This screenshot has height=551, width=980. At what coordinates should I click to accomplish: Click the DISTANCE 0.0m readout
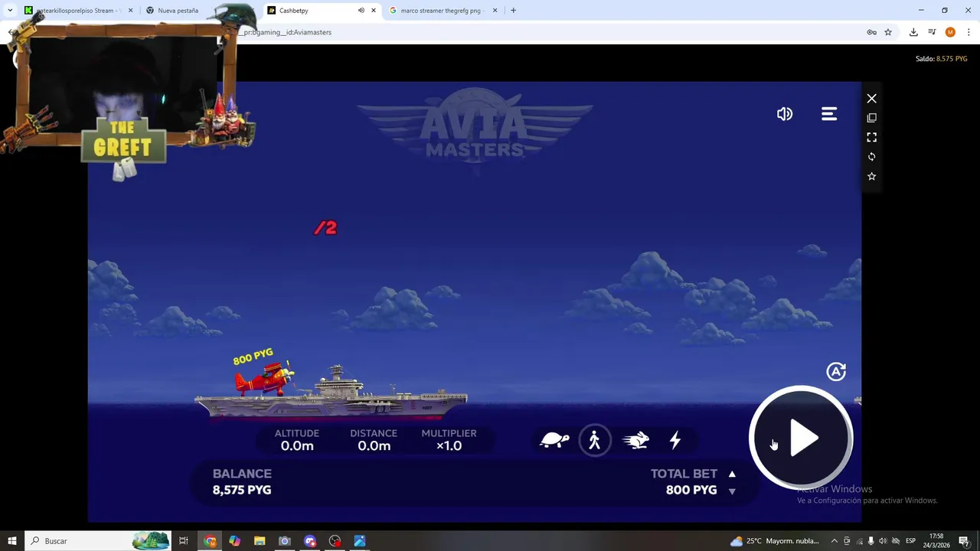[374, 440]
